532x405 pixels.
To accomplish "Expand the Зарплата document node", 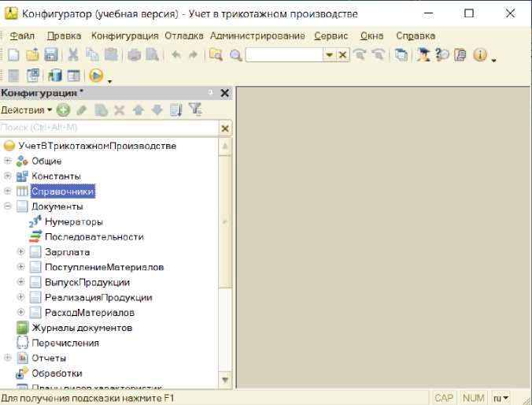I will tap(21, 252).
